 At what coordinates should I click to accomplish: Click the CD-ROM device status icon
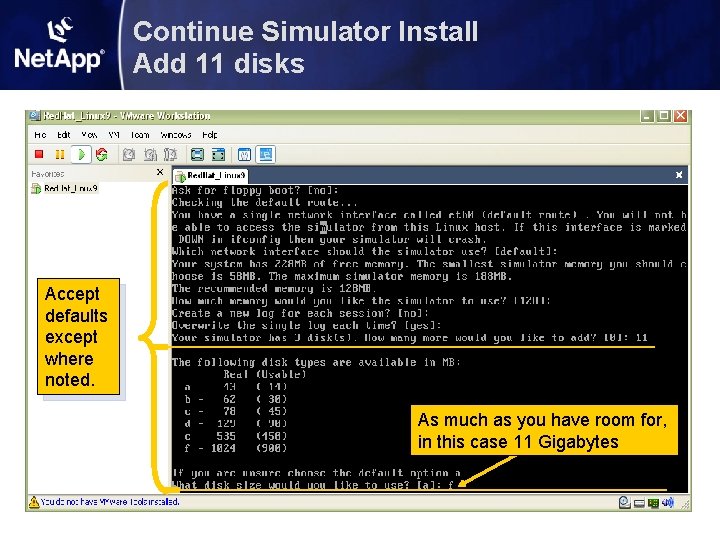coord(624,503)
